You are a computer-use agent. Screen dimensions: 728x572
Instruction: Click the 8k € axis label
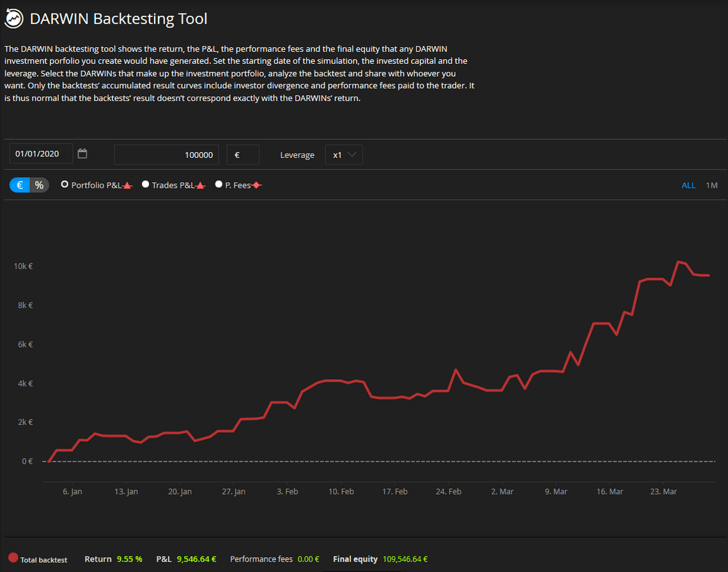[24, 305]
